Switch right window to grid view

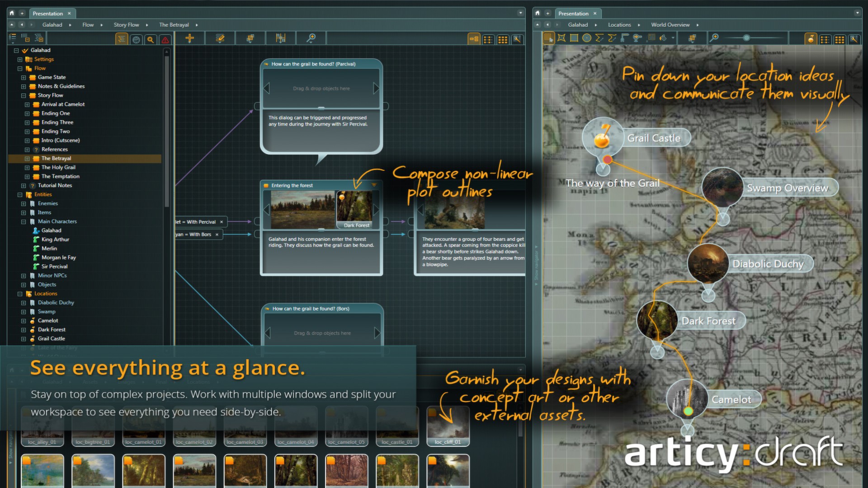(x=840, y=39)
